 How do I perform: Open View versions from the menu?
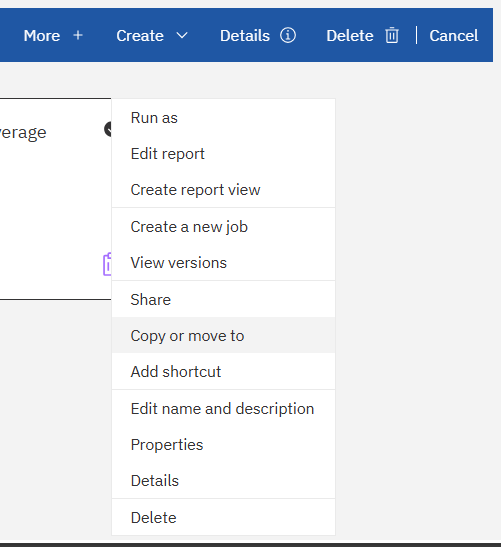click(223, 263)
